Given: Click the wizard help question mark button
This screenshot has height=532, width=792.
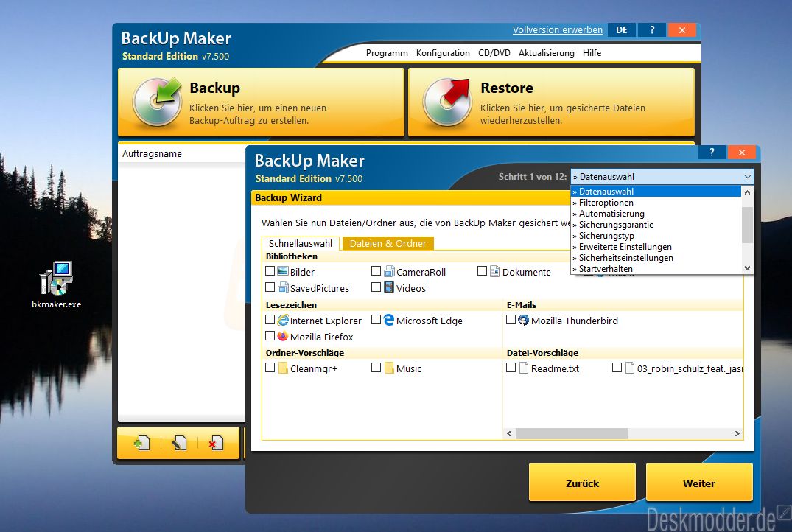Looking at the screenshot, I should (x=712, y=152).
